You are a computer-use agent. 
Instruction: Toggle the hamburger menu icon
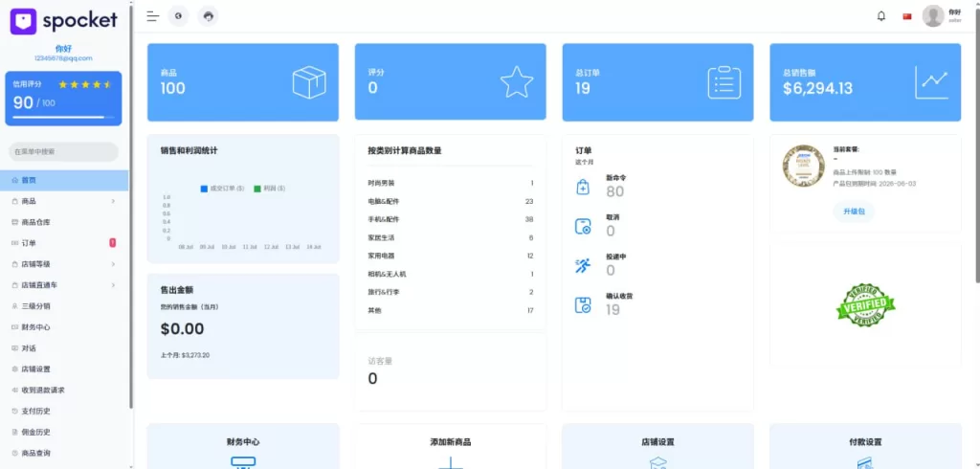153,16
